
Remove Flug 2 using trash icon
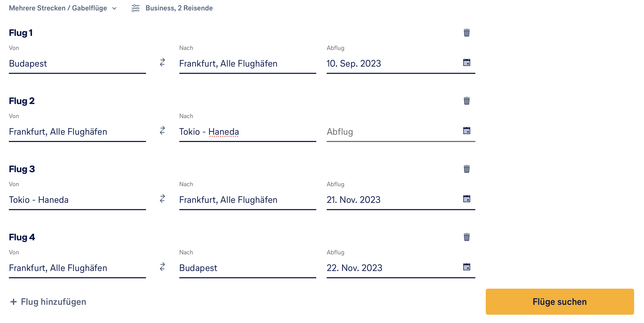point(466,101)
